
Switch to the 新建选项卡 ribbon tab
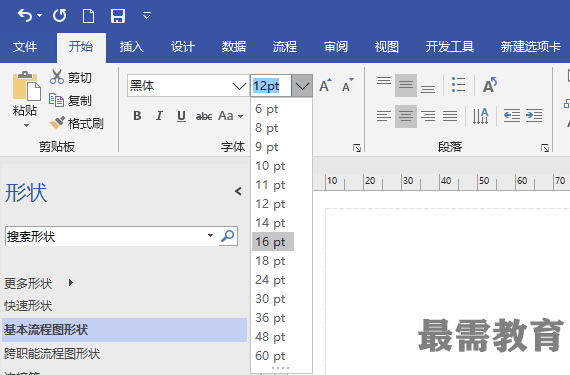click(x=530, y=47)
